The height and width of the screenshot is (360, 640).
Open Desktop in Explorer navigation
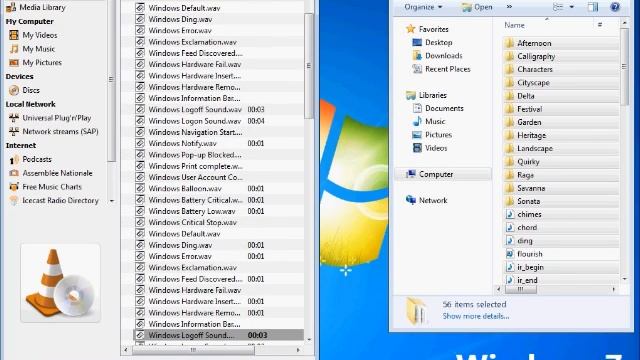432,42
